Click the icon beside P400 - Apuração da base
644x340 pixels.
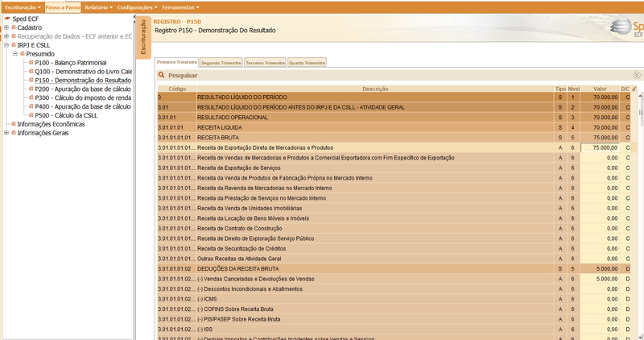(31, 106)
